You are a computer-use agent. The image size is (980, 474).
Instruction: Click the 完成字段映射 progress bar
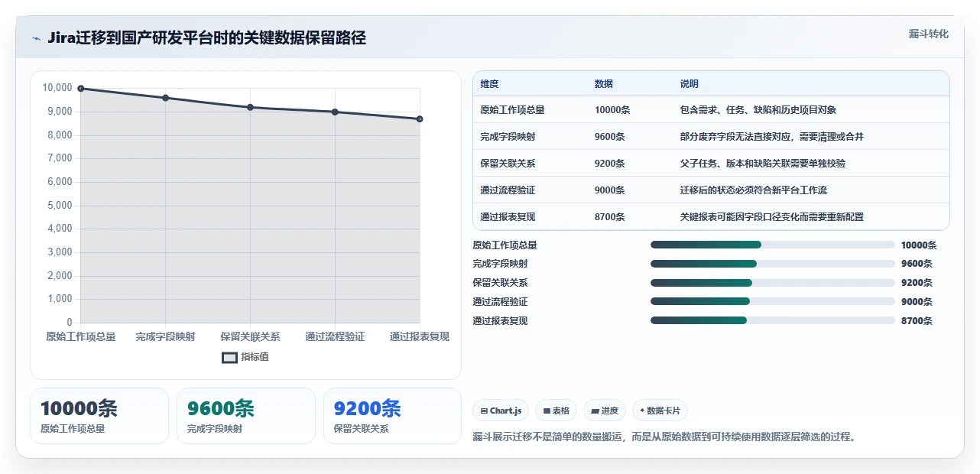(x=772, y=264)
